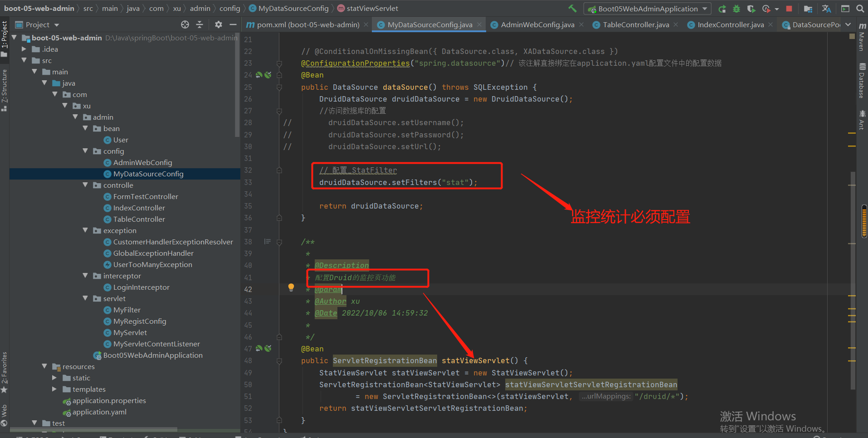868x438 pixels.
Task: Collapse the exception package
Action: tap(85, 230)
